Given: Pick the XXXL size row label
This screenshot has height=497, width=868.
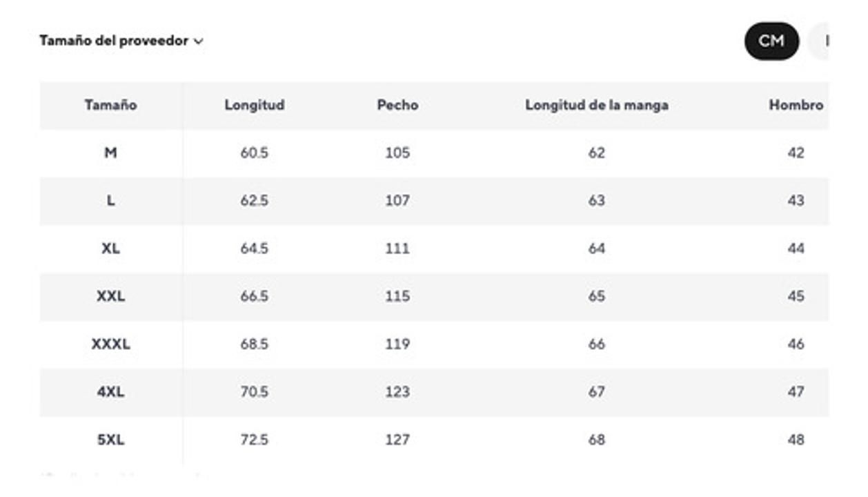Looking at the screenshot, I should coord(110,344).
